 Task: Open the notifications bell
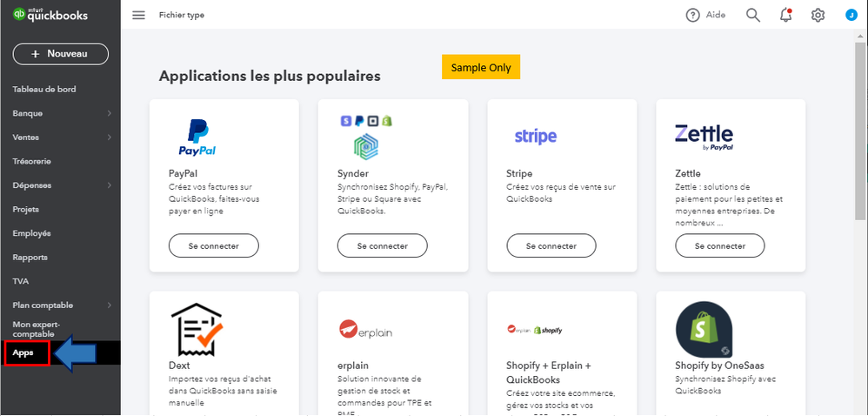point(786,15)
